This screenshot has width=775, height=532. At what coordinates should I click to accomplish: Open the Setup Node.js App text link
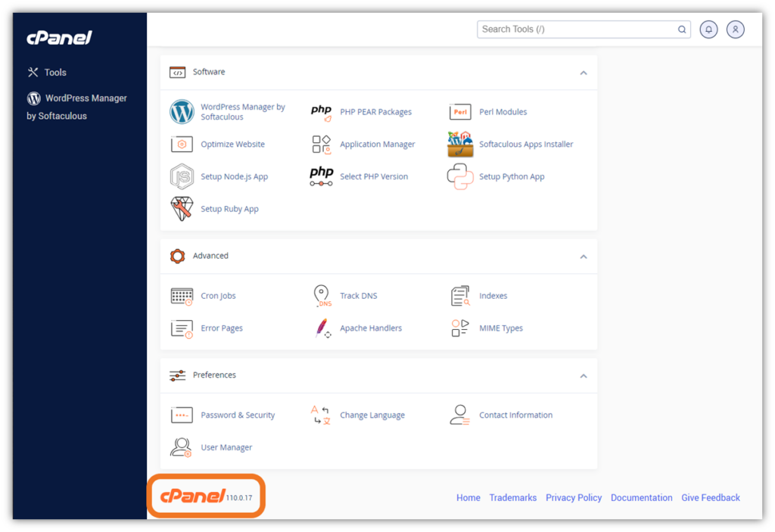pos(234,176)
